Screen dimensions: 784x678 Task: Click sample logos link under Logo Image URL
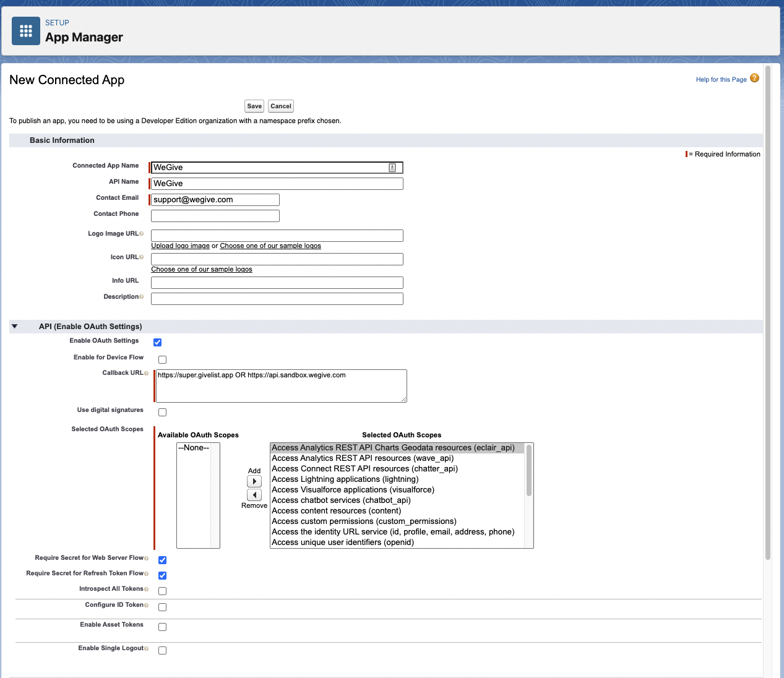point(270,246)
